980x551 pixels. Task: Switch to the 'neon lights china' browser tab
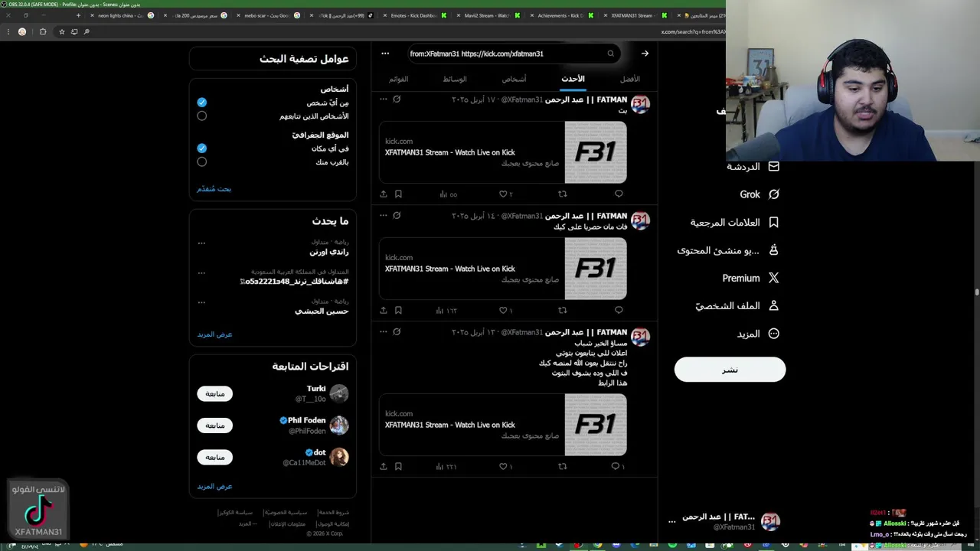121,15
